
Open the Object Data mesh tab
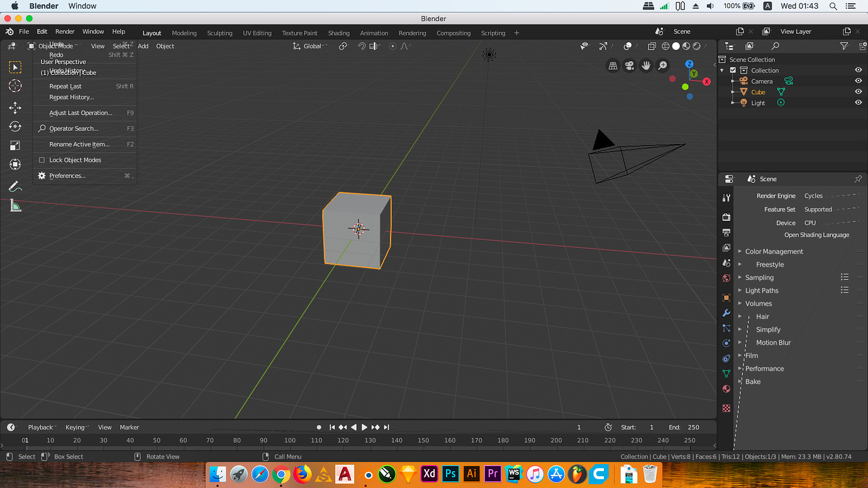tap(726, 374)
